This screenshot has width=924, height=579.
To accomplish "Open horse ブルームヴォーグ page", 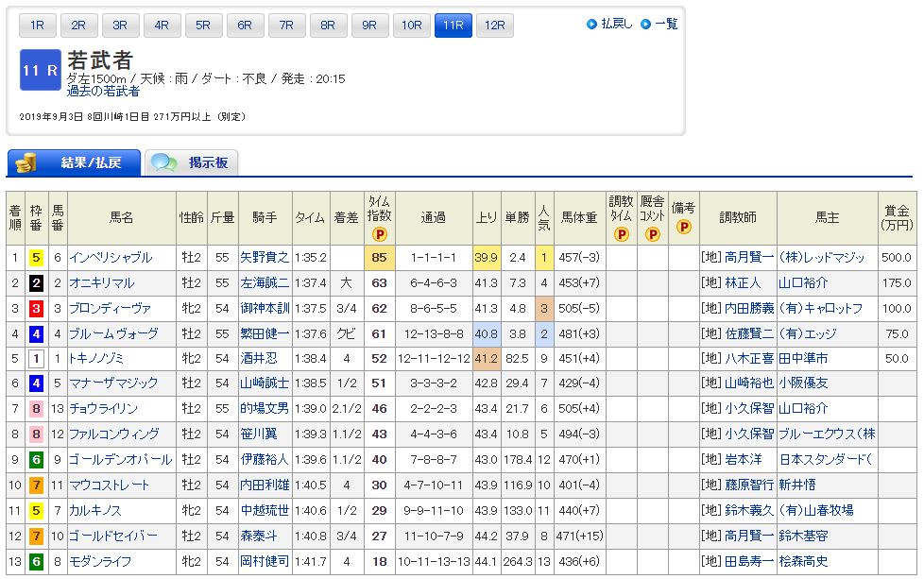I will [113, 333].
